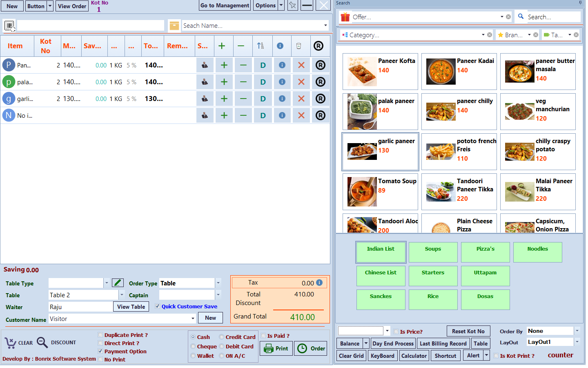This screenshot has height=368, width=588.
Task: Select the Credit Card payment option
Action: [222, 337]
